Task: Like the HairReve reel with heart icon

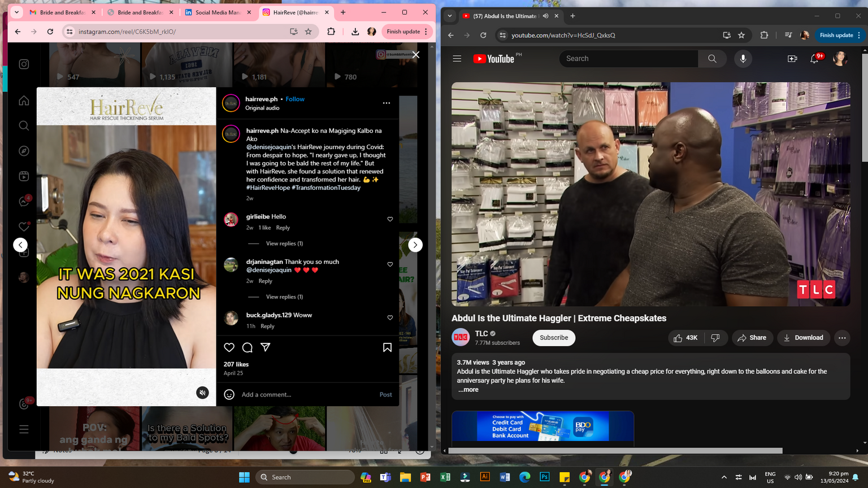Action: click(229, 347)
